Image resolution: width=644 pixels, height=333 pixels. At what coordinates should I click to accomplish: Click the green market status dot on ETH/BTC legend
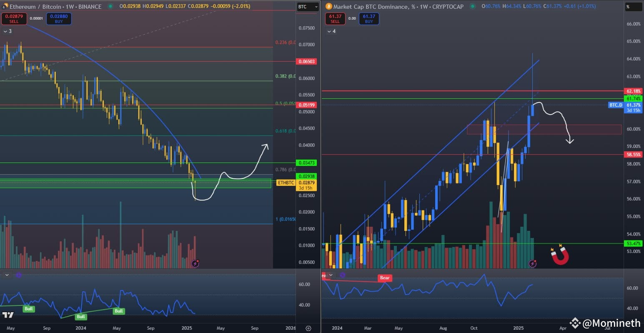[109, 6]
